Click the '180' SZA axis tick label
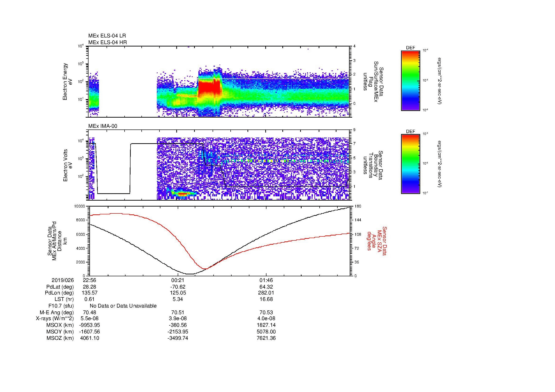 357,206
